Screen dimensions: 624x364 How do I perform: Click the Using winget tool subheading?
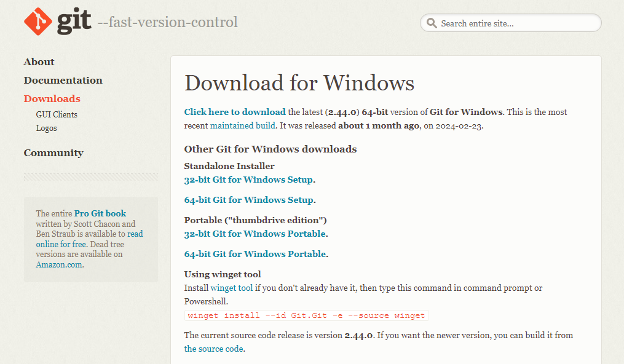point(223,274)
